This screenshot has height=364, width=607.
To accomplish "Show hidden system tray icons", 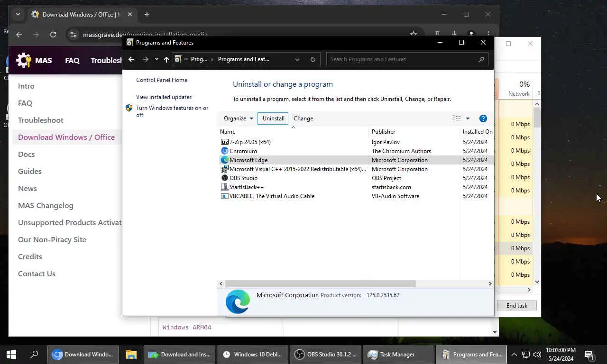I will (x=514, y=354).
